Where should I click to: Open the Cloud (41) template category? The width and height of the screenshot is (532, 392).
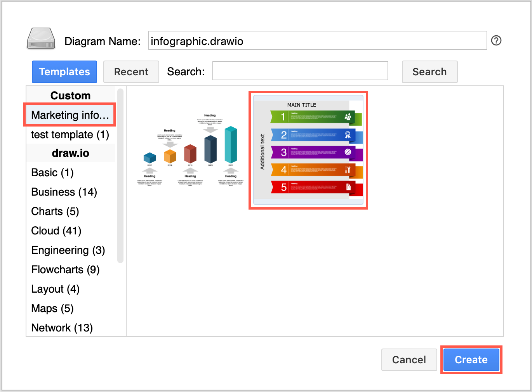56,231
